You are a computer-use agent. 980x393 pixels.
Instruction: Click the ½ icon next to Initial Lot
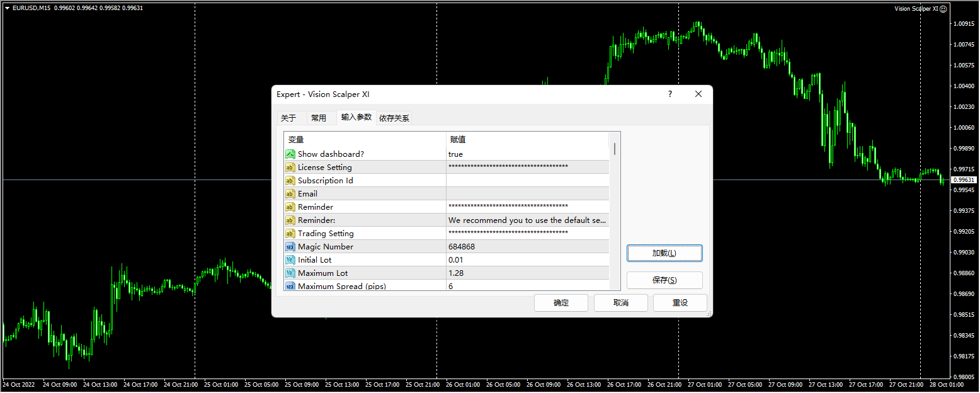point(290,259)
